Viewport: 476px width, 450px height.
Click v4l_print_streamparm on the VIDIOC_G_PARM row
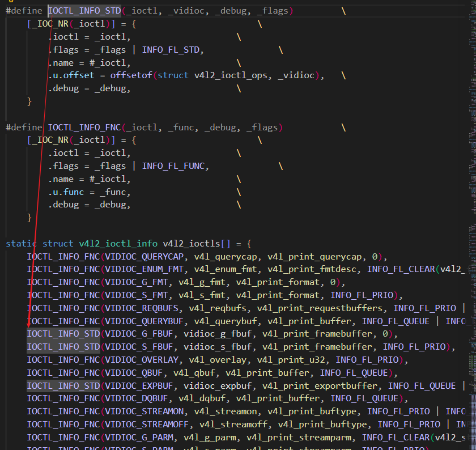pyautogui.click(x=299, y=437)
